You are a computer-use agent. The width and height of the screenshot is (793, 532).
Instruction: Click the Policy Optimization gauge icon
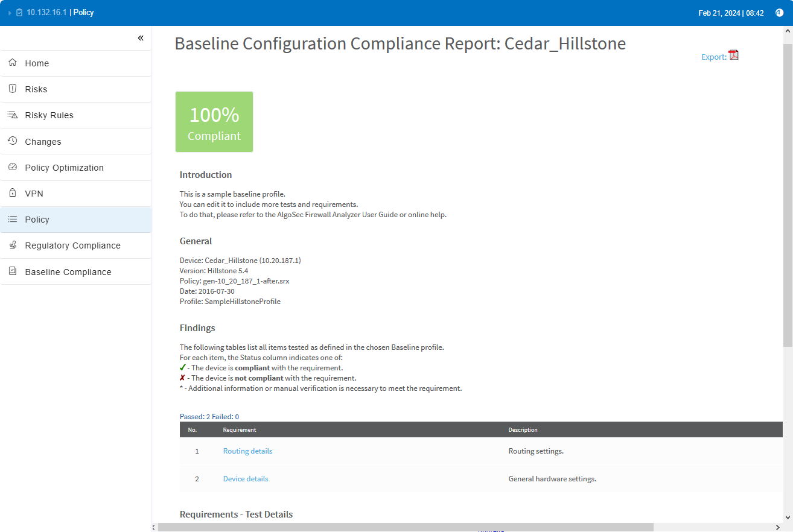pos(12,167)
